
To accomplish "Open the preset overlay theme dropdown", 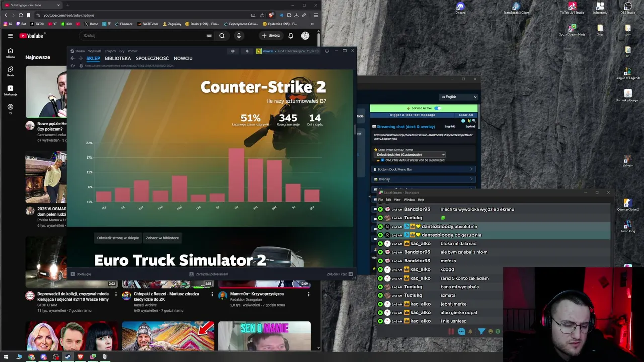I will [411, 155].
